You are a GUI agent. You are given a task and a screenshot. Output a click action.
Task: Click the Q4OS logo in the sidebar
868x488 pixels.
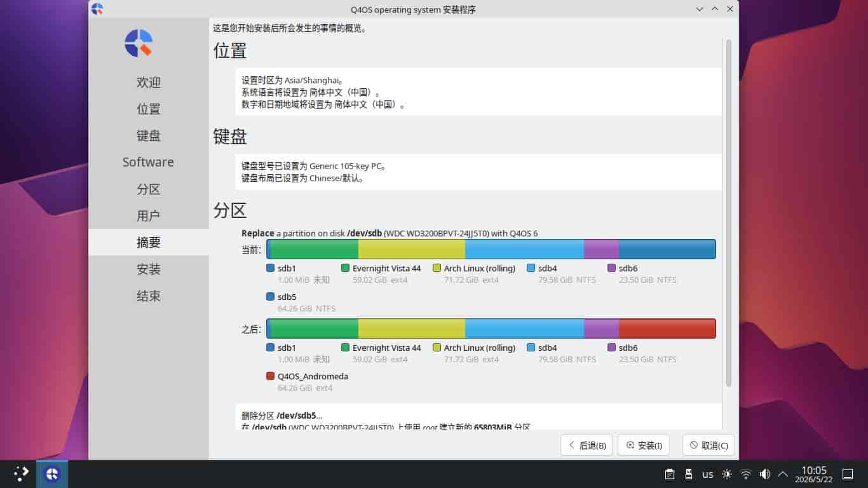click(x=139, y=43)
